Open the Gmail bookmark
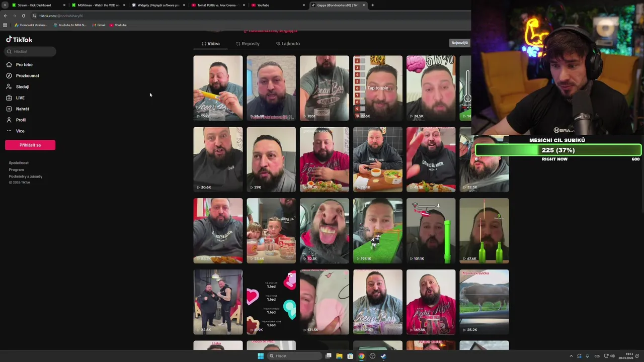 pyautogui.click(x=99, y=25)
